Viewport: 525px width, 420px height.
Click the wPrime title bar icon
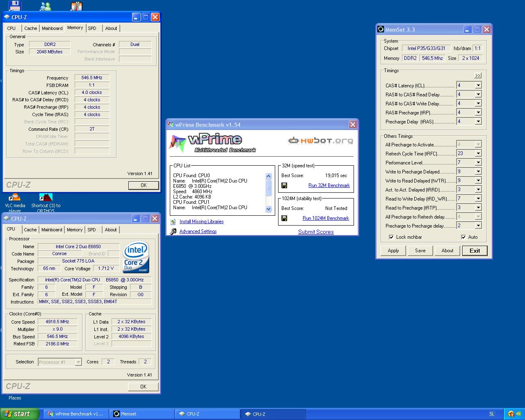[171, 125]
